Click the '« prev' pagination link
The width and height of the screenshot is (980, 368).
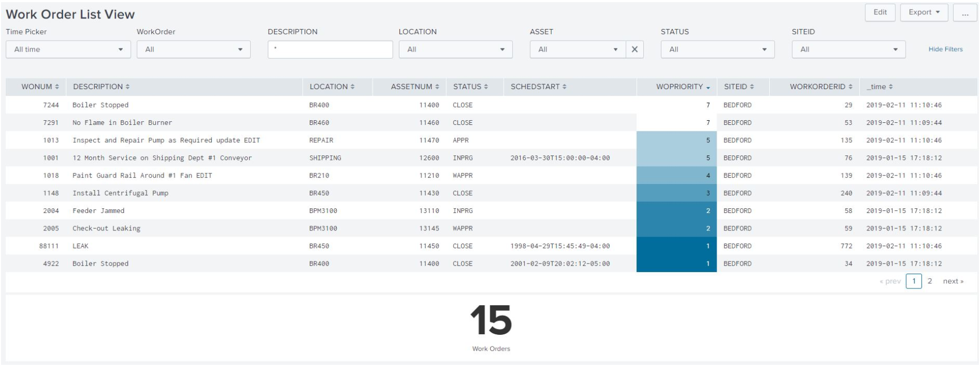point(890,281)
